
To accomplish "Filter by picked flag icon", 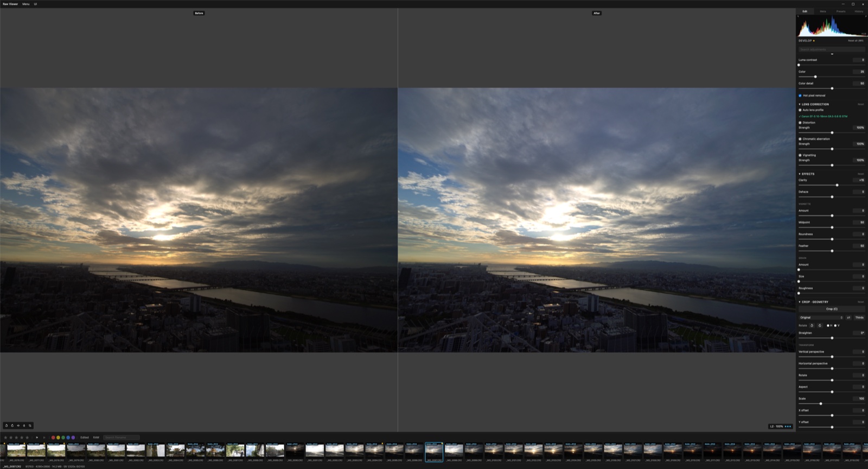I will click(x=37, y=438).
